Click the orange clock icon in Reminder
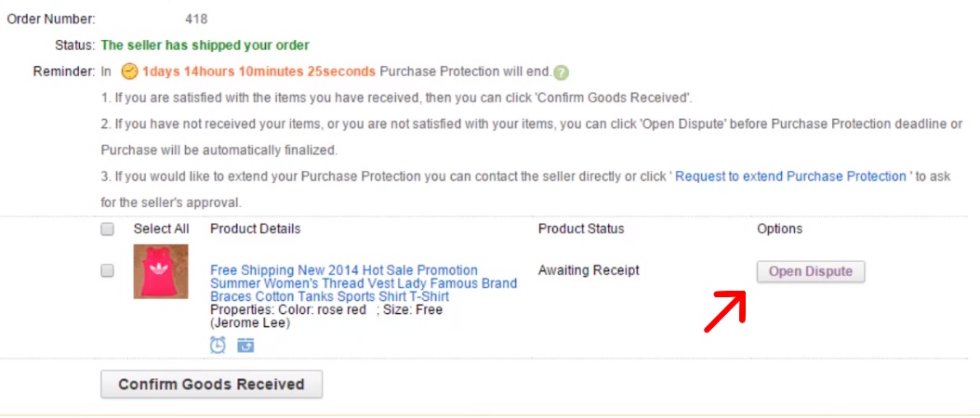 (x=129, y=72)
